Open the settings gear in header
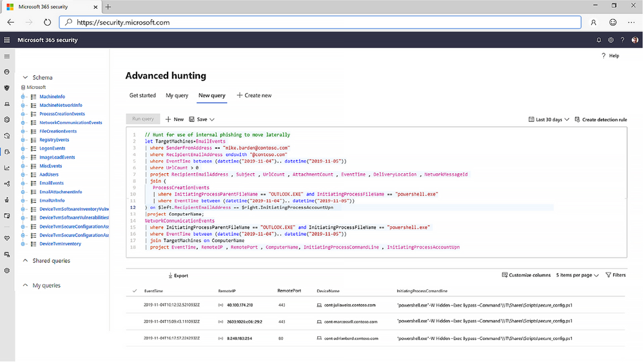The width and height of the screenshot is (644, 362). (610, 40)
